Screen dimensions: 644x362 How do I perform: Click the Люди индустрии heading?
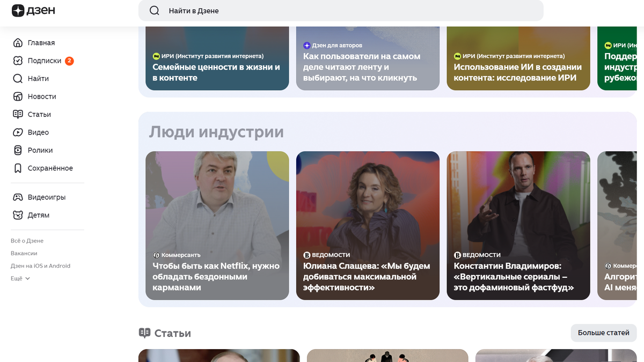[216, 132]
